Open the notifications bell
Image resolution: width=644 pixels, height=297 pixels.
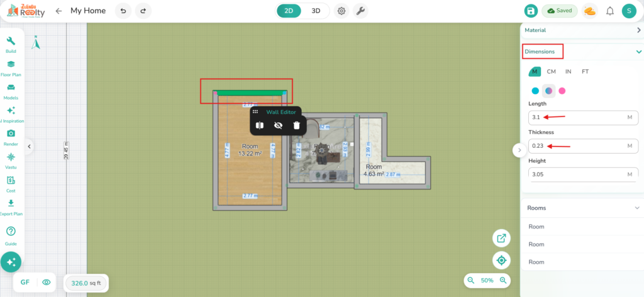pos(609,11)
